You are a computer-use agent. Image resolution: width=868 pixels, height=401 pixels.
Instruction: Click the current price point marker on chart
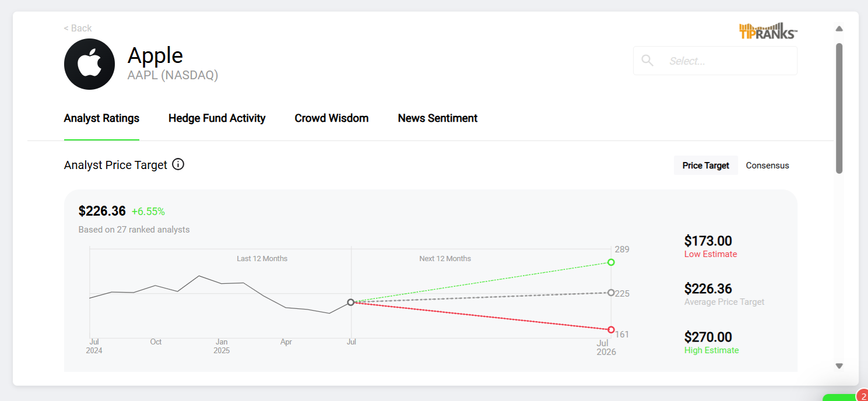(350, 302)
